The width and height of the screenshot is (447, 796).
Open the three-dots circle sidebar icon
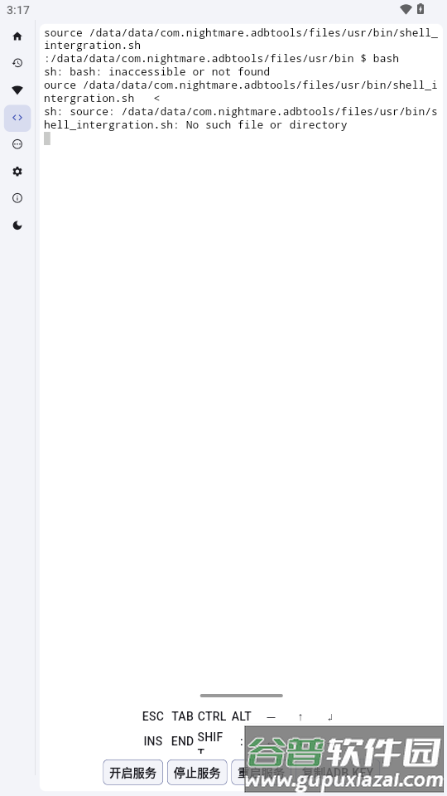tap(17, 144)
